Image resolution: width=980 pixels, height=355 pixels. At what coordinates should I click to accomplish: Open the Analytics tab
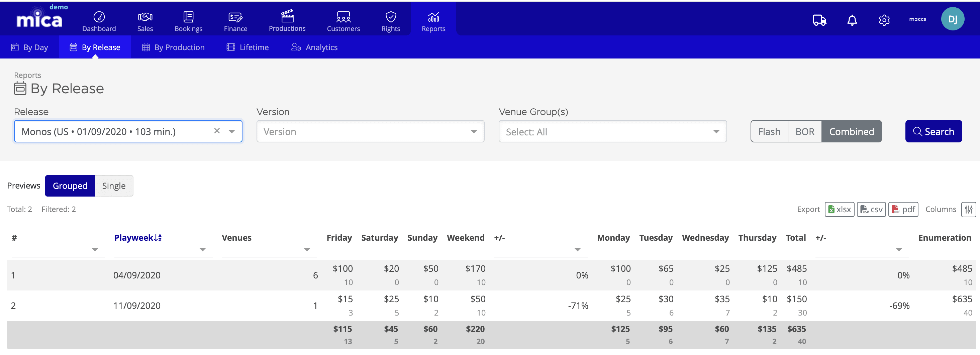coord(314,47)
